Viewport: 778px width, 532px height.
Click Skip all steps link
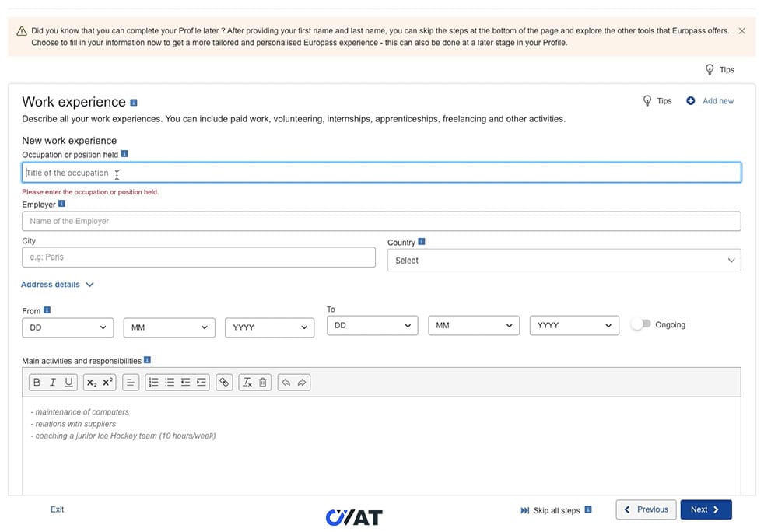click(555, 510)
